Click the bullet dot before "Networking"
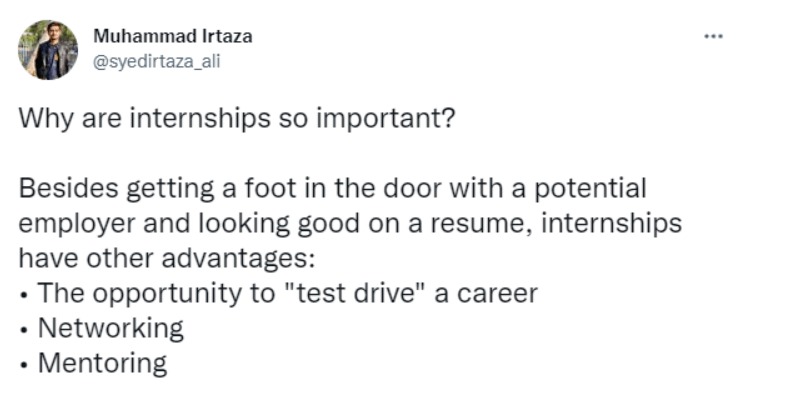 tap(24, 329)
